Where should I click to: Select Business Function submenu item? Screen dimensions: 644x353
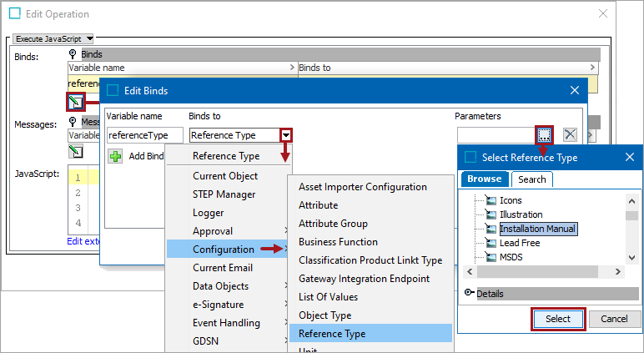(x=338, y=242)
